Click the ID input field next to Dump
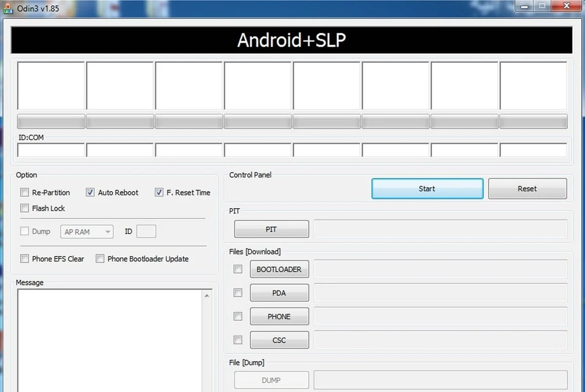Viewport: 585px width, 392px height. click(x=146, y=232)
